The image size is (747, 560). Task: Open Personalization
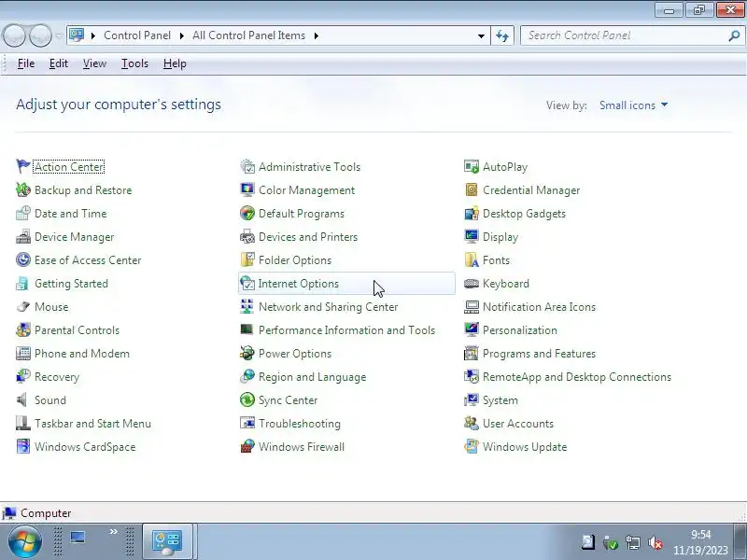click(x=520, y=330)
